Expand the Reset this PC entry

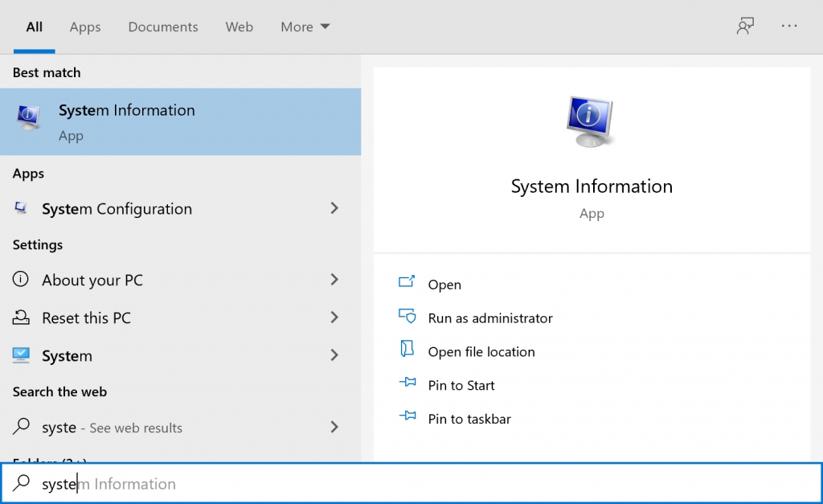334,318
